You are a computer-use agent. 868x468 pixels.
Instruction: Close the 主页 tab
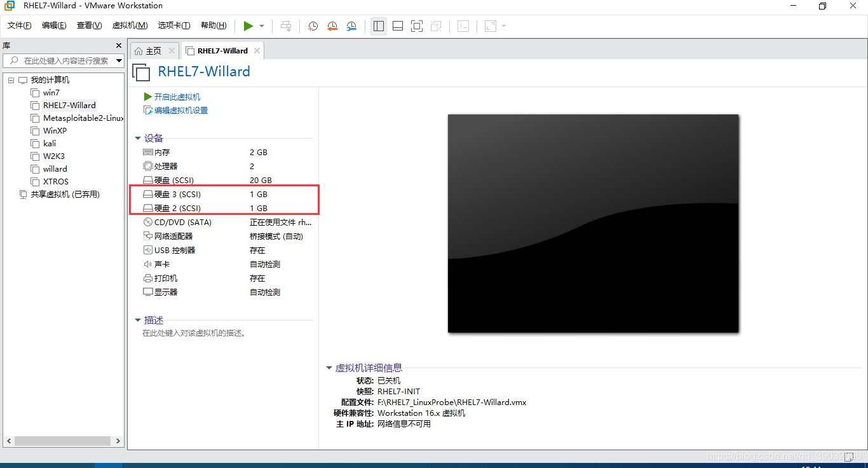click(172, 51)
